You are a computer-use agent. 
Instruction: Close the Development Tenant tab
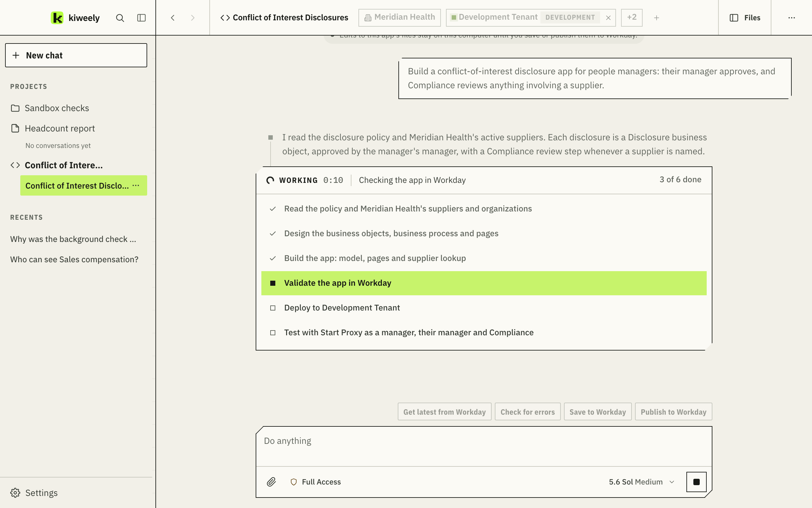pos(608,18)
